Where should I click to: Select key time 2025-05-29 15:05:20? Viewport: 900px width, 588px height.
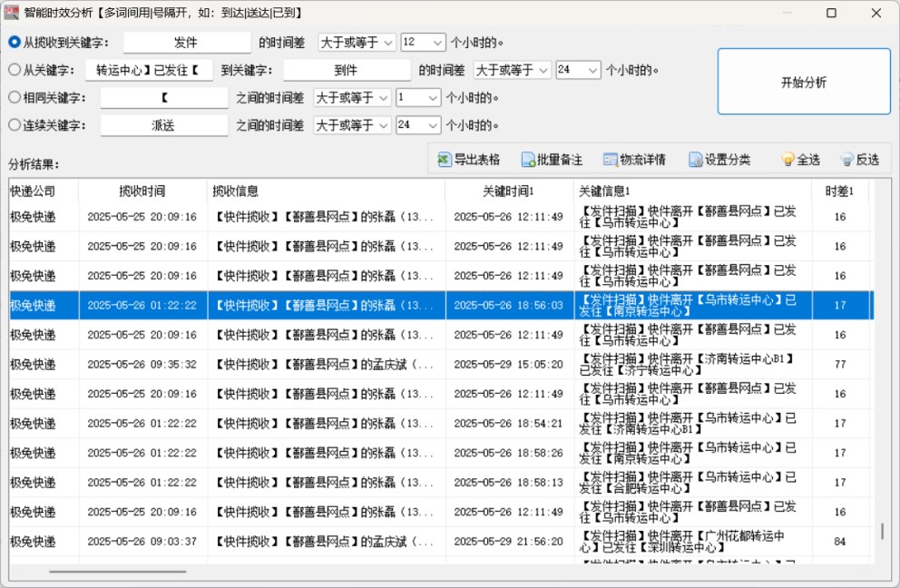pyautogui.click(x=509, y=364)
